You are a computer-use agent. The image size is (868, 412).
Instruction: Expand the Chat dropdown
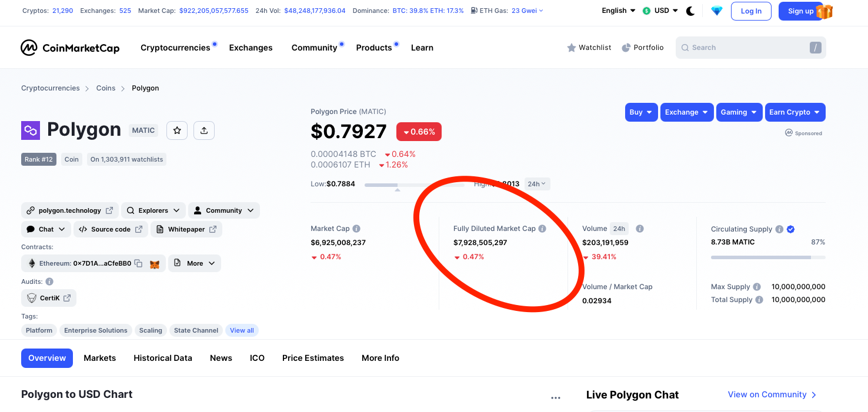pyautogui.click(x=46, y=229)
